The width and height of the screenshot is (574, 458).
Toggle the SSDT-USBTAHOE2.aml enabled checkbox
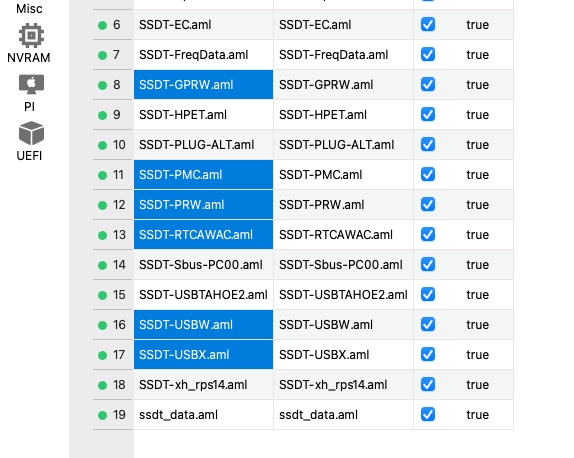(428, 295)
